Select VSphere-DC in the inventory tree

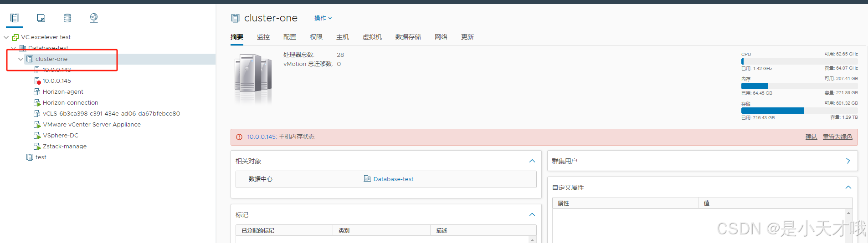pyautogui.click(x=61, y=136)
